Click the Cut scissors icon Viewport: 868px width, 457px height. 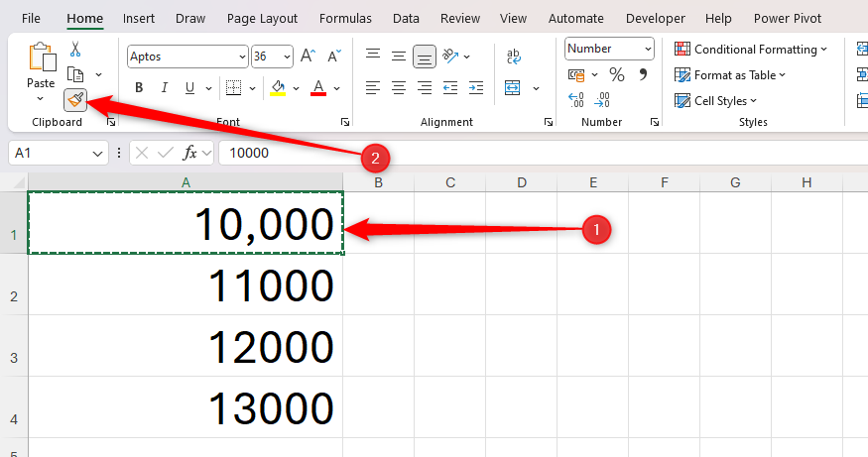[75, 50]
